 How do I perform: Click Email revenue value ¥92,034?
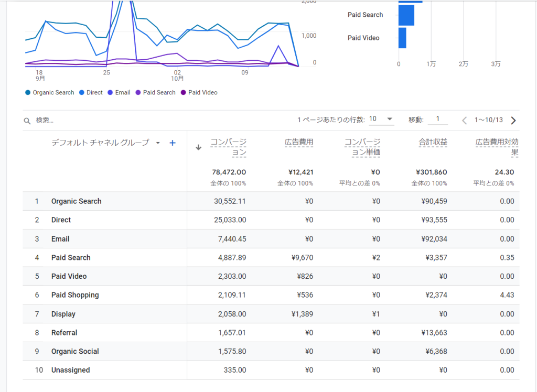[x=434, y=239]
